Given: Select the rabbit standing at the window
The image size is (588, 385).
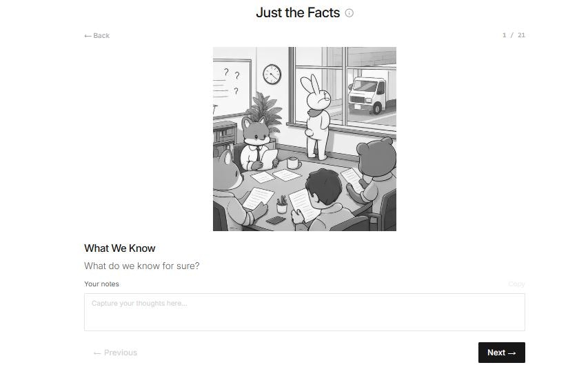Looking at the screenshot, I should (317, 116).
